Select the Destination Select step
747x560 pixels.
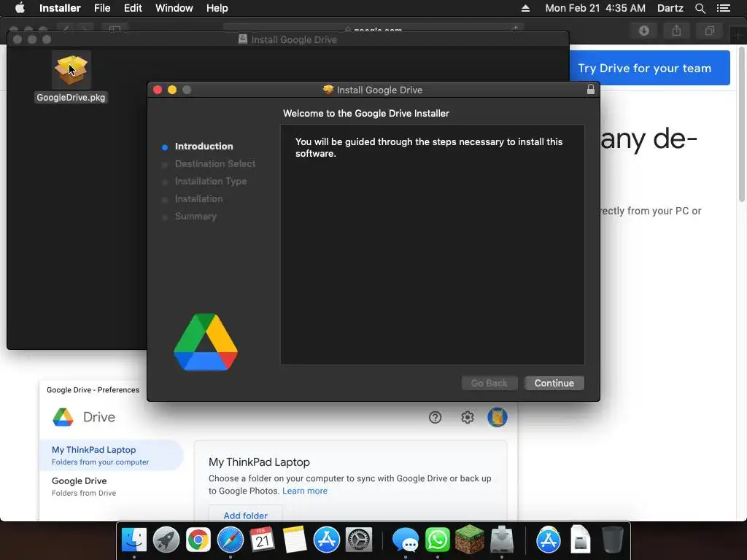(215, 164)
